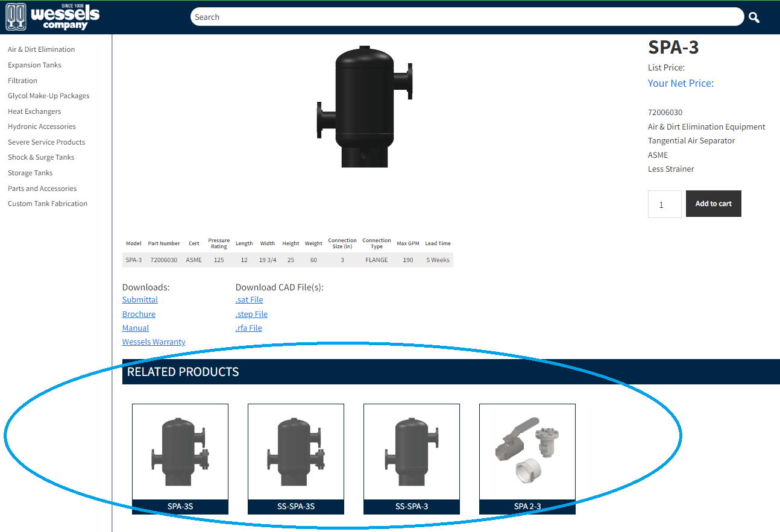Click the Download CAD File(s) label
The image size is (780, 532).
click(x=280, y=287)
